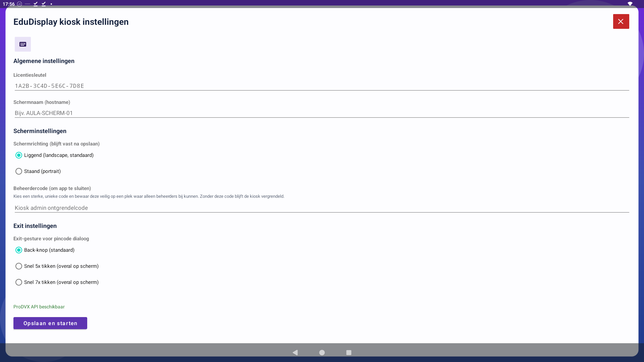The height and width of the screenshot is (362, 644).
Task: Open the on-screen keyboard icon
Action: (x=23, y=44)
